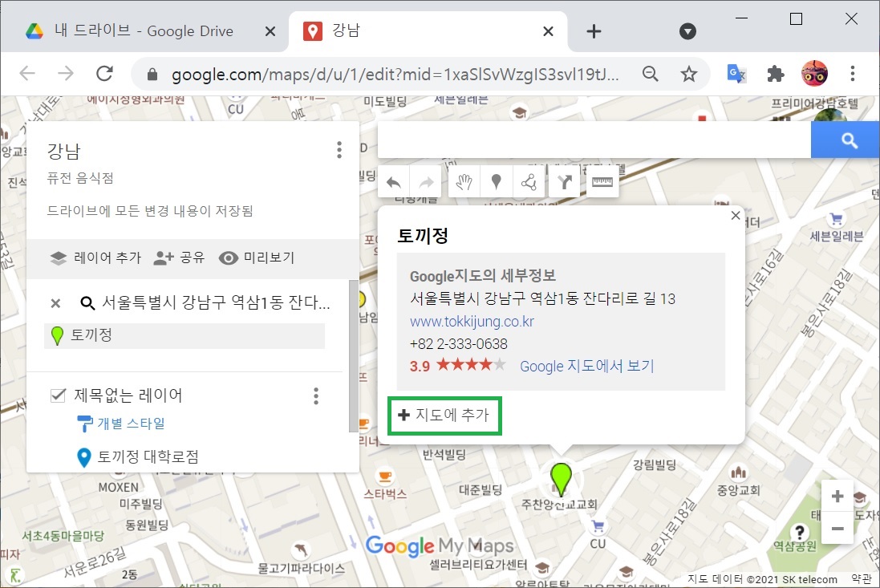Click the address bar URL

click(x=395, y=74)
